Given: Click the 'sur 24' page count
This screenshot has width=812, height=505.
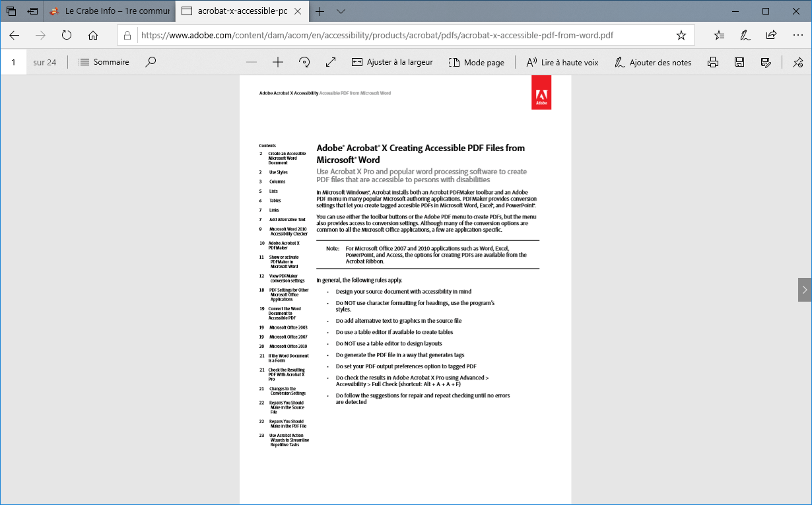Looking at the screenshot, I should (x=45, y=62).
